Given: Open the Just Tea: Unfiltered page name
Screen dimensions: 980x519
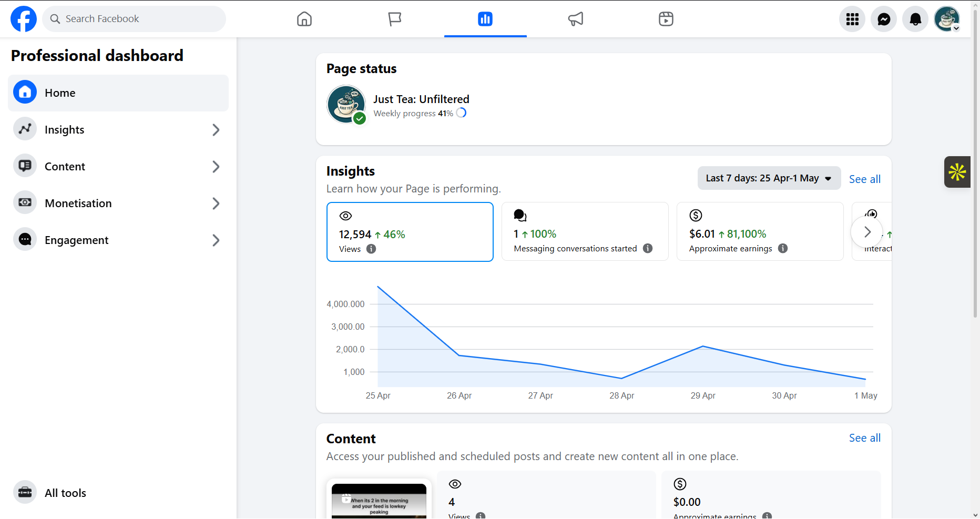Looking at the screenshot, I should (421, 99).
